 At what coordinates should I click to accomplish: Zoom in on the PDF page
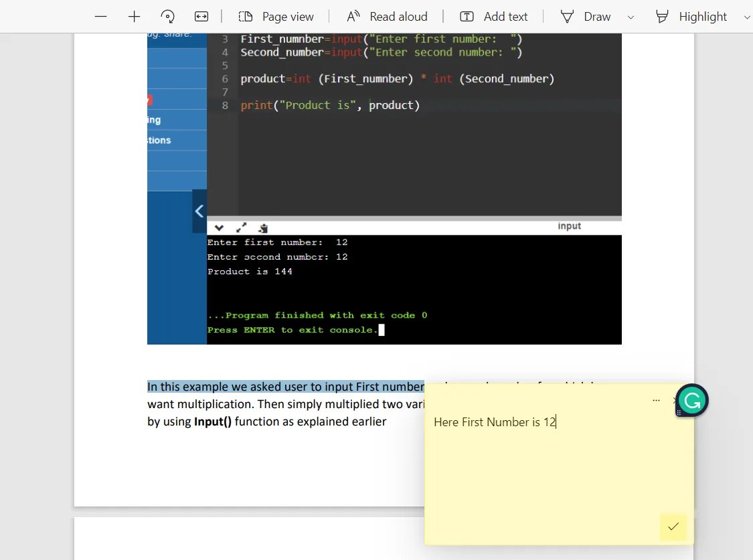[134, 16]
